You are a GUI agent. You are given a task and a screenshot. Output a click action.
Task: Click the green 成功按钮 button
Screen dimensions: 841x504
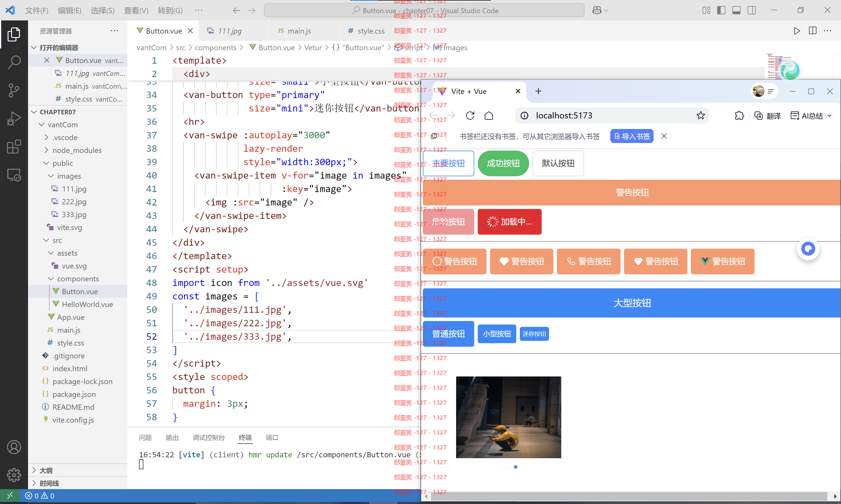point(503,163)
